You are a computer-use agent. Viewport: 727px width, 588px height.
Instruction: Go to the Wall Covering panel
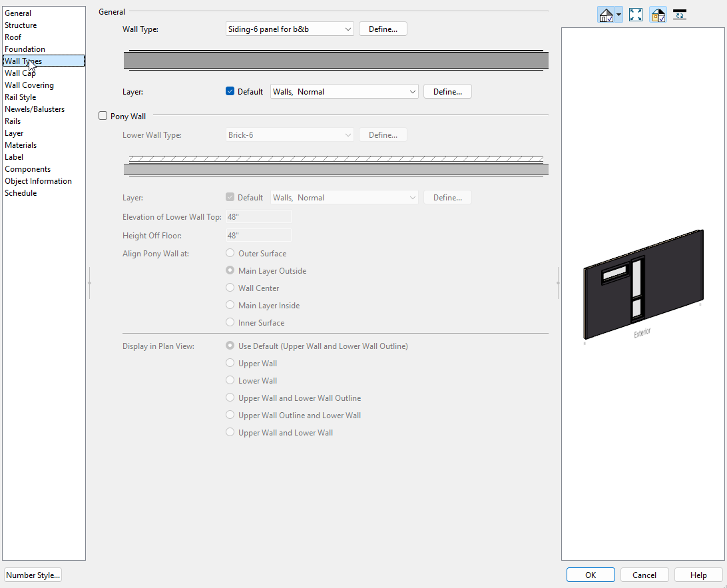click(29, 85)
